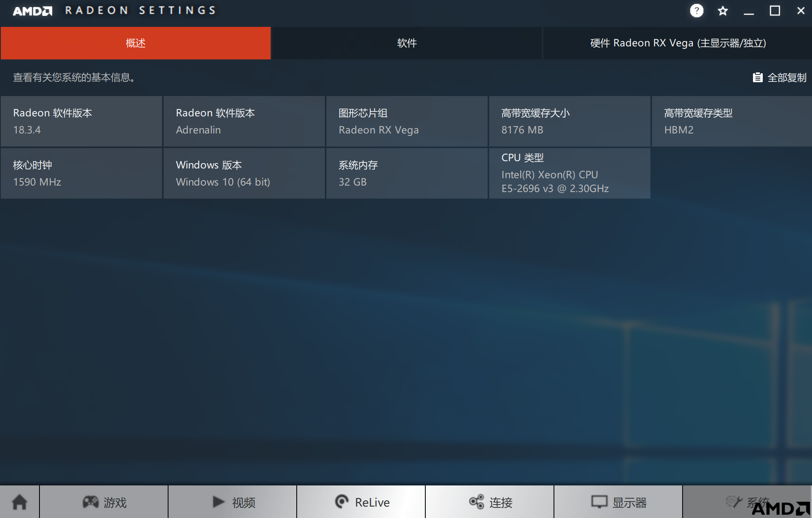Close the Radeon Settings window
812x518 pixels.
click(x=801, y=11)
